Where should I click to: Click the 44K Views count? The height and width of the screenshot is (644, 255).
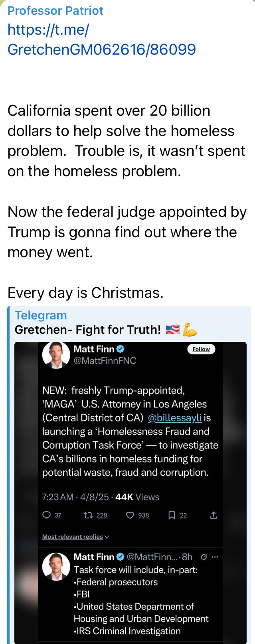[x=137, y=497]
